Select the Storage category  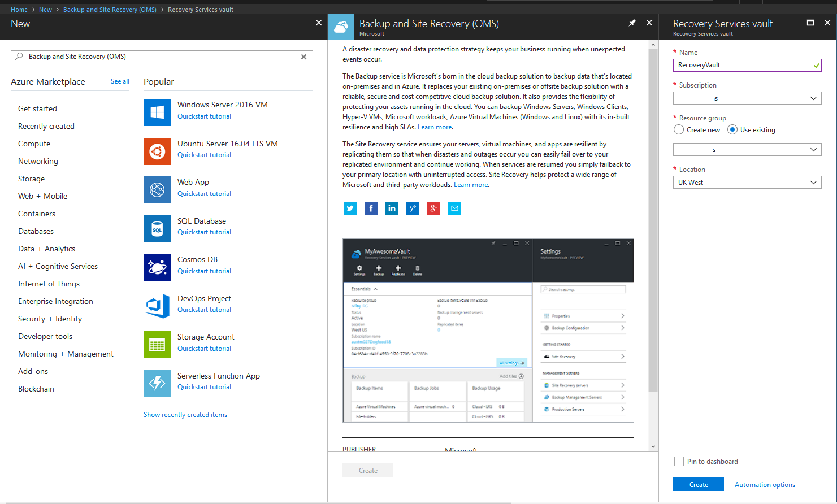click(x=31, y=179)
